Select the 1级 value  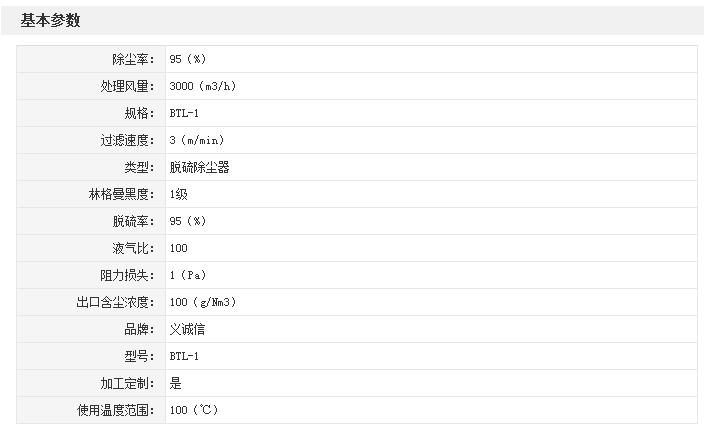tap(178, 194)
